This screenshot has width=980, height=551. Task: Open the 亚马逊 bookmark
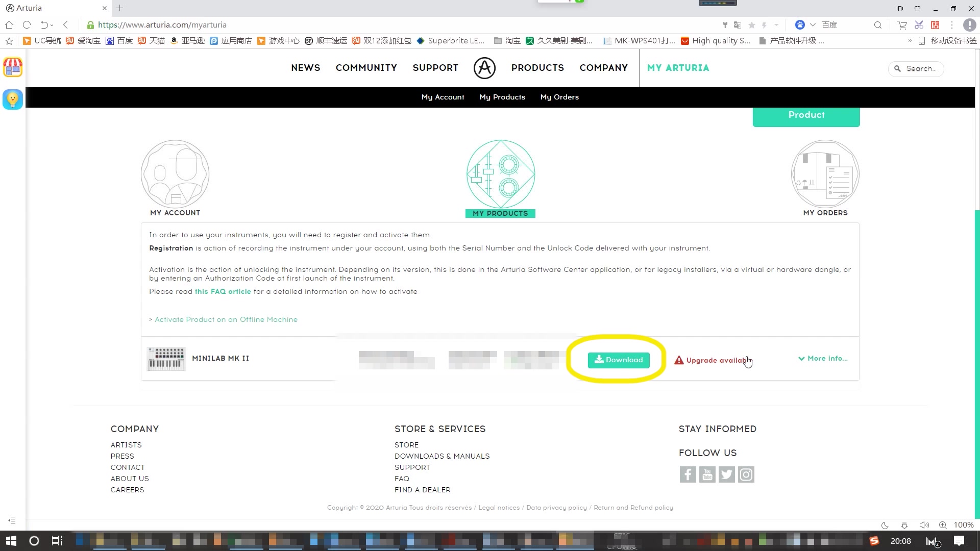pos(187,41)
